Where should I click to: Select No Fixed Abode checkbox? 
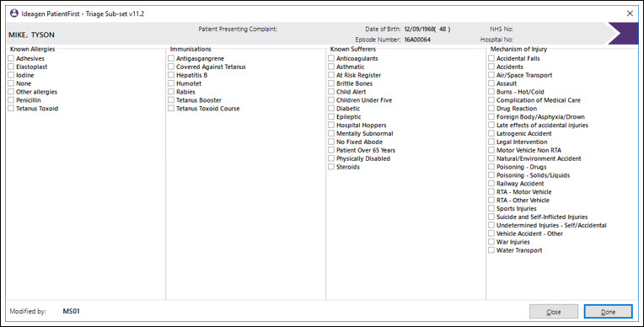click(331, 142)
